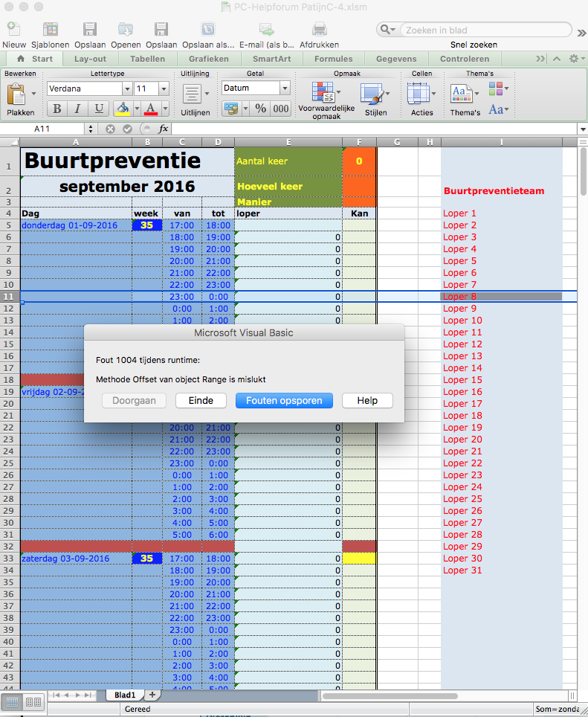Screen dimensions: 588x717
Task: Click the fx insert function icon
Action: 163,129
